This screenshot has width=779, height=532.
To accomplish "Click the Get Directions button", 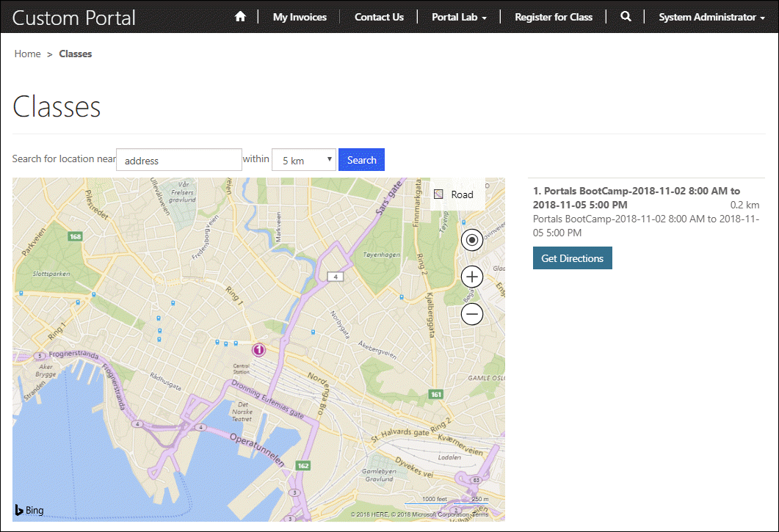I will [572, 258].
